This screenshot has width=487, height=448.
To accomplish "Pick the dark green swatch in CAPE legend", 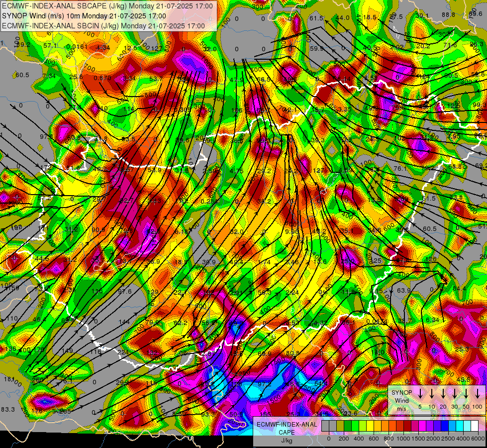I will (x=348, y=426).
